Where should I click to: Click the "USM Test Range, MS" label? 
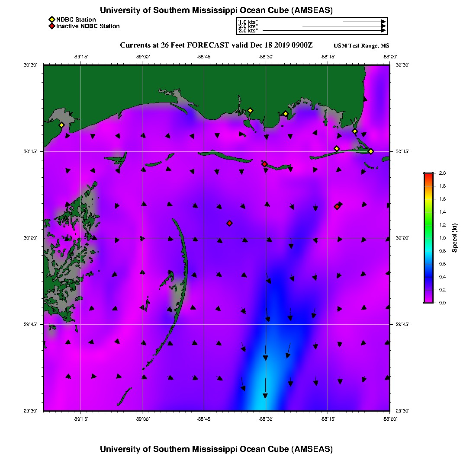[361, 46]
